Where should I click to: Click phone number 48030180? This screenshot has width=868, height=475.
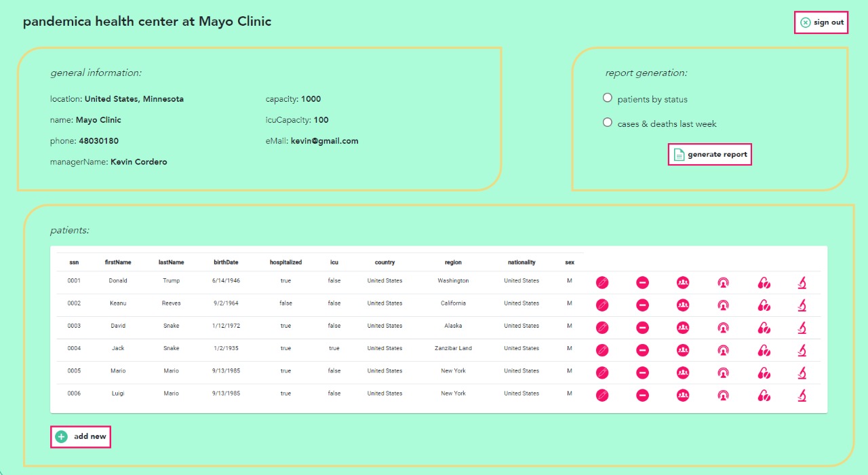tap(99, 141)
